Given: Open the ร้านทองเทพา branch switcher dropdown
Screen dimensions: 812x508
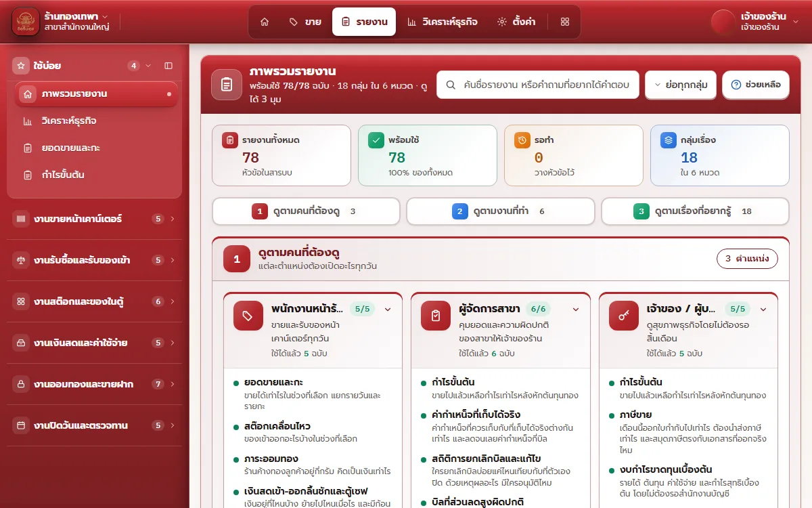Looking at the screenshot, I should coord(78,21).
